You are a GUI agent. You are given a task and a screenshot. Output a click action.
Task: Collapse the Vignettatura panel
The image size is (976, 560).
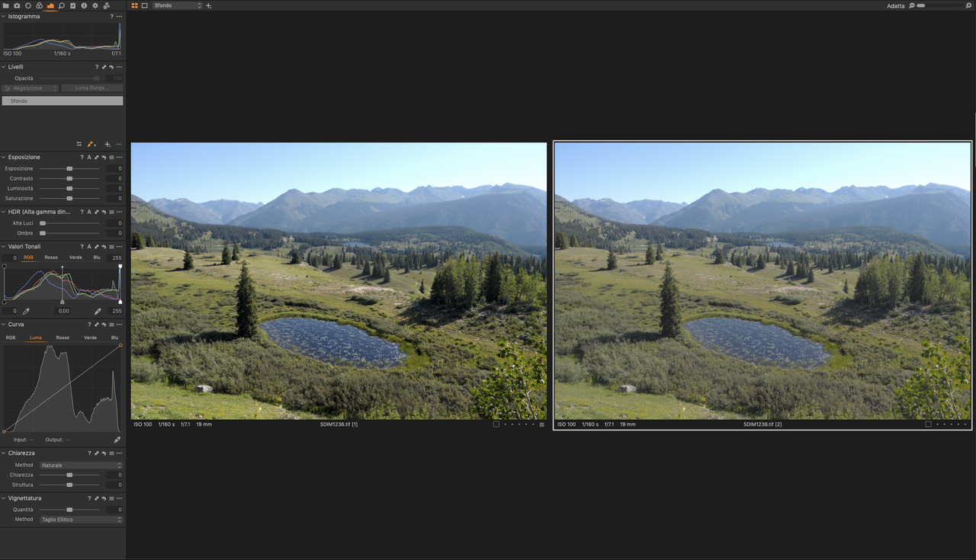click(4, 498)
